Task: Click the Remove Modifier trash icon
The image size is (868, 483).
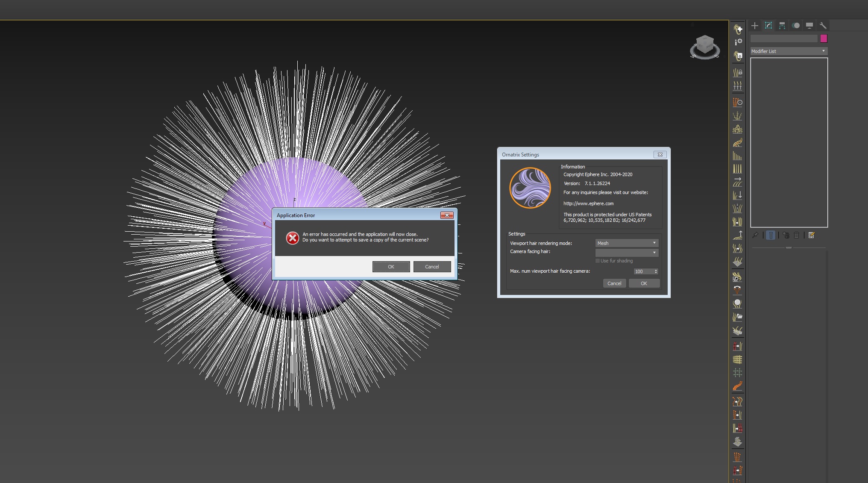Action: (797, 235)
